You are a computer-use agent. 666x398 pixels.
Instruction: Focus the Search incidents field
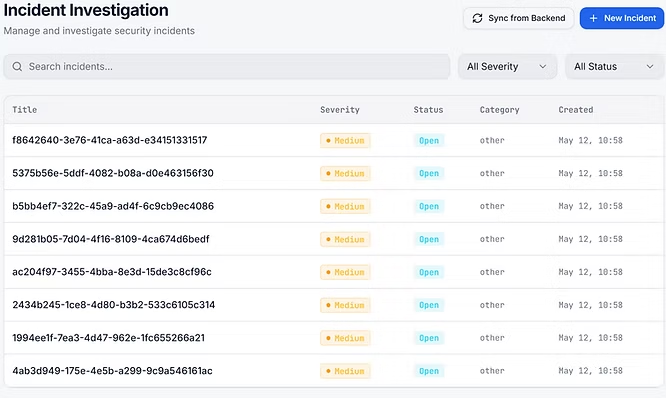pos(227,67)
